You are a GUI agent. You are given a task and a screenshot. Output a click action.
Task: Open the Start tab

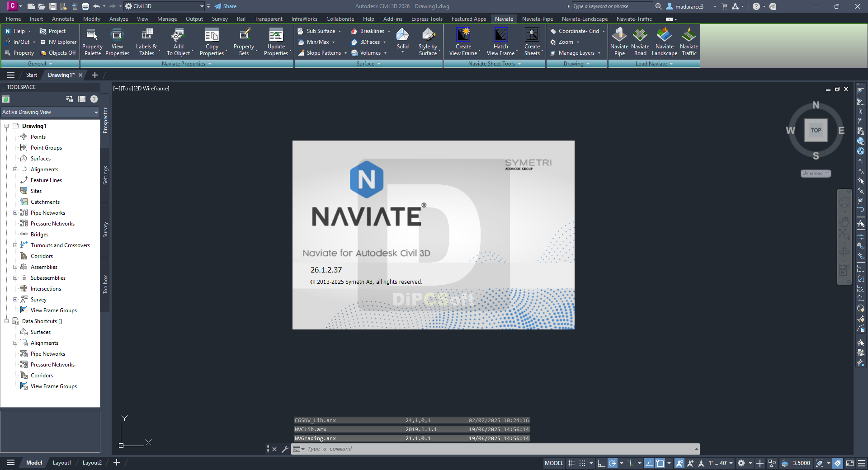pyautogui.click(x=32, y=75)
